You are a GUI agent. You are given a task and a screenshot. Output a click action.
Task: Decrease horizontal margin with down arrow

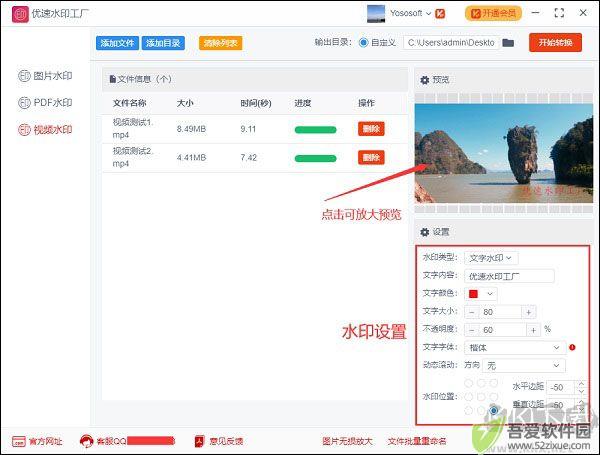(581, 391)
